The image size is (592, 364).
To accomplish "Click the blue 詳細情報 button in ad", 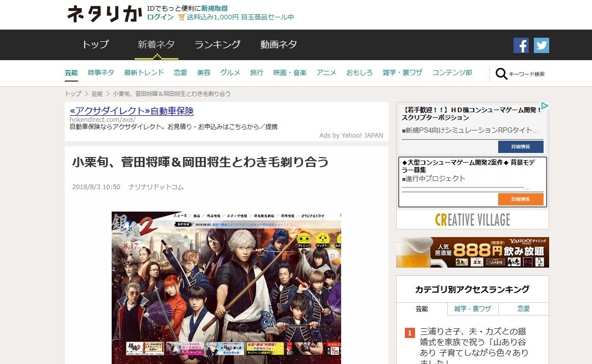I will click(521, 146).
